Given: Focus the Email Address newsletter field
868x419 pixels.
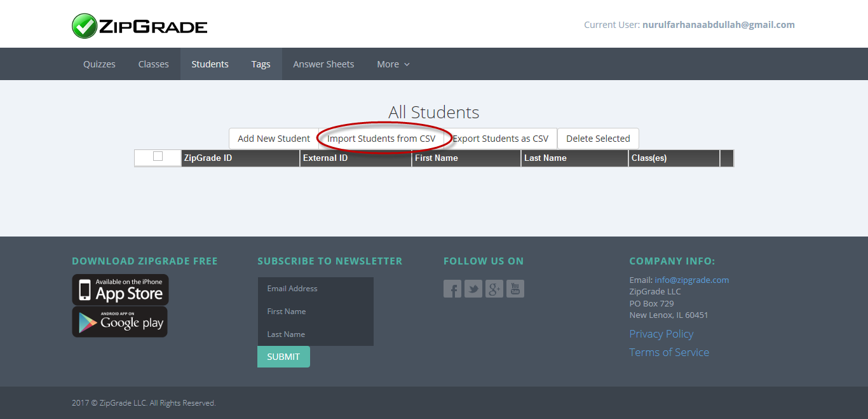Looking at the screenshot, I should 316,289.
